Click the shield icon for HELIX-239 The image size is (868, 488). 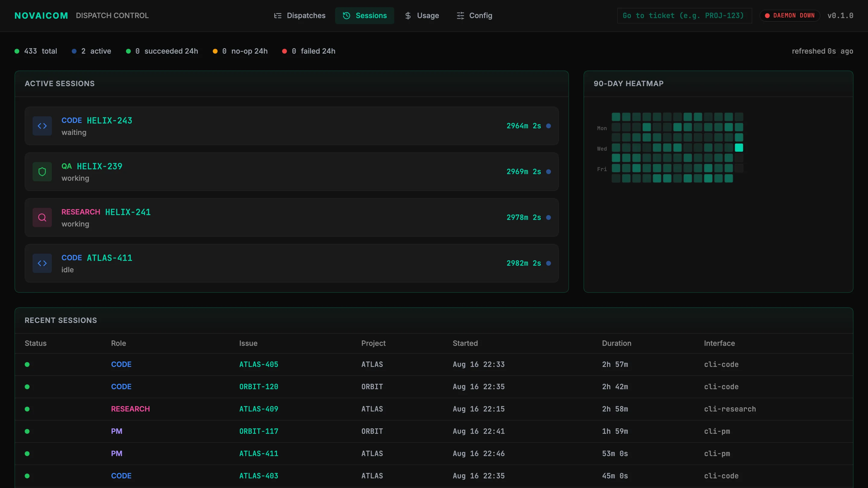coord(42,172)
